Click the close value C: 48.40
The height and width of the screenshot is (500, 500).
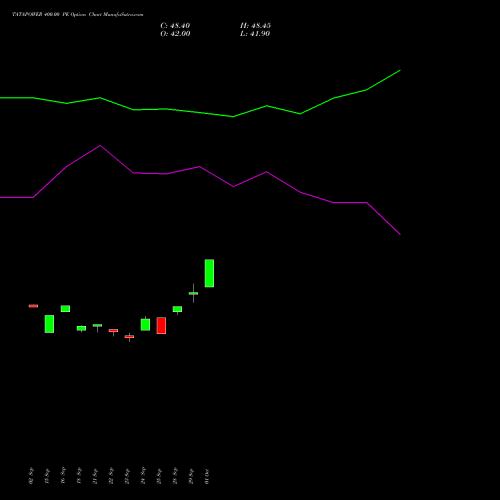click(175, 26)
